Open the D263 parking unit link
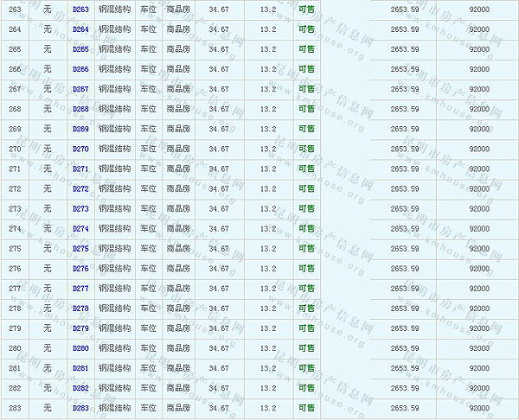The image size is (519, 420). (80, 10)
